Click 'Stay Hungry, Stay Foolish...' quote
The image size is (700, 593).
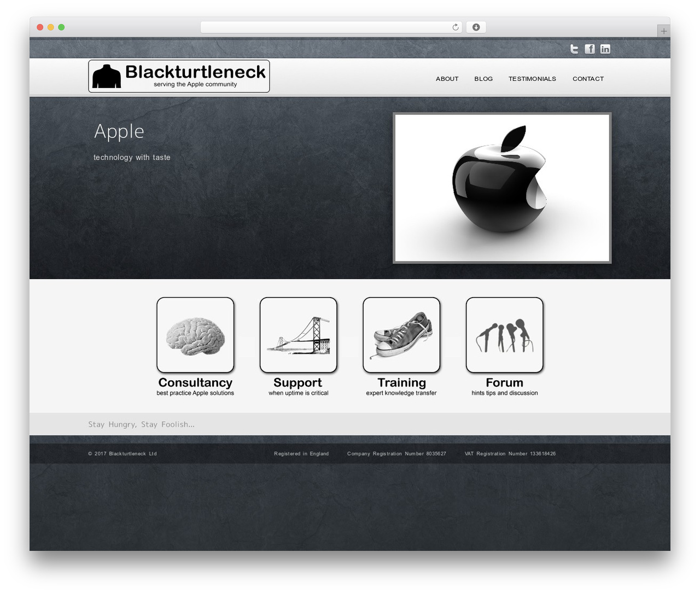click(x=141, y=425)
